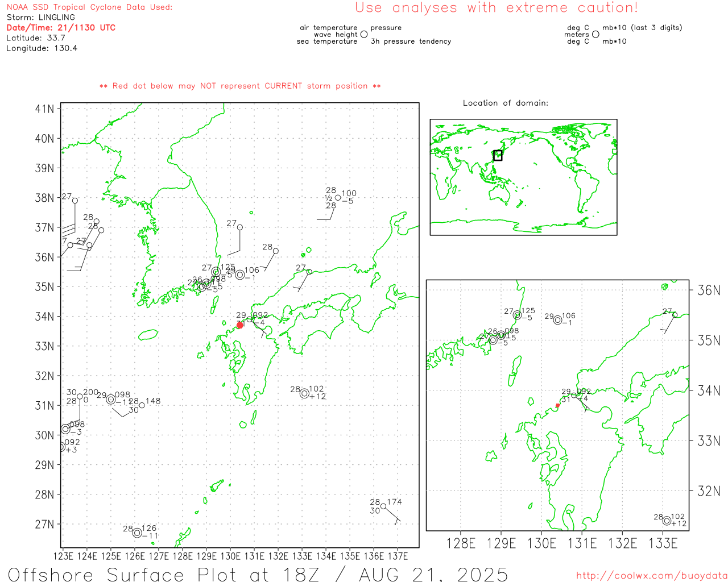Select buoy marker reading 126 -11

137,533
